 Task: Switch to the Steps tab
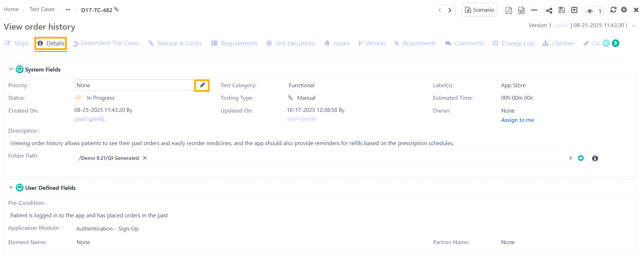click(16, 43)
